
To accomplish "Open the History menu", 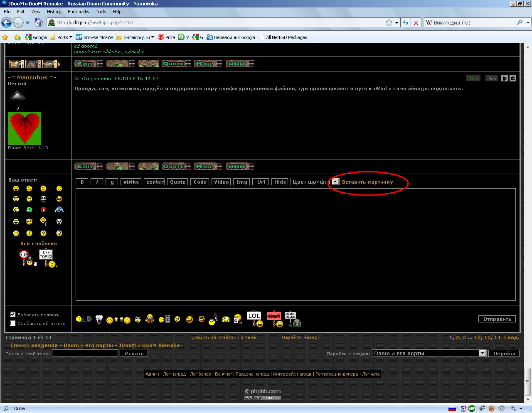I will pyautogui.click(x=54, y=12).
